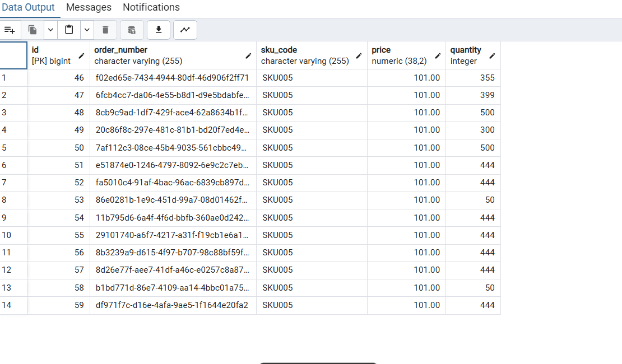This screenshot has width=622, height=364.
Task: Add a new row with the add-row icon
Action: coord(10,30)
